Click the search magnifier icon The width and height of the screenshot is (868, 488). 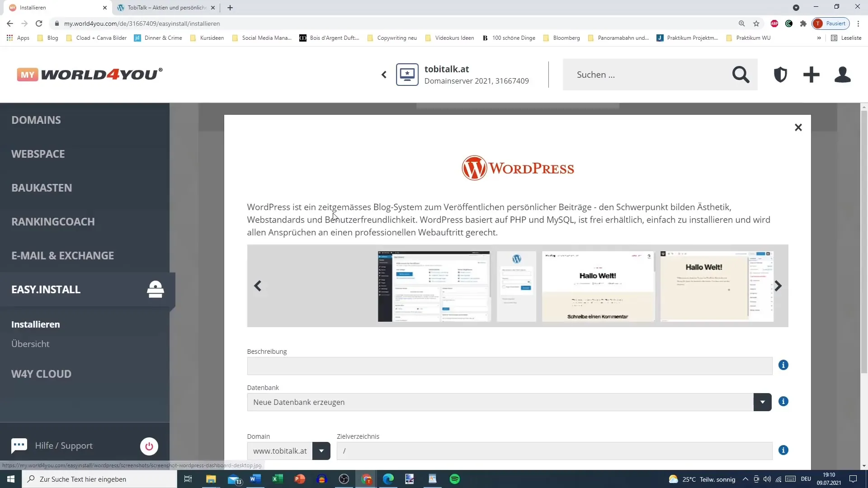point(741,75)
